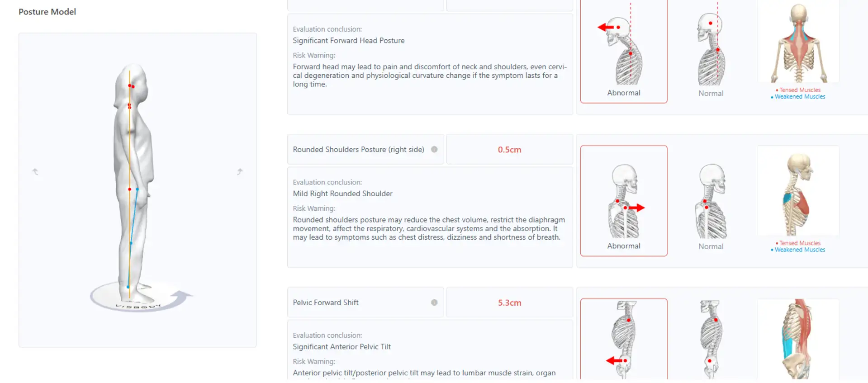The image size is (868, 383).
Task: Select the abnormal pelvic forward shift illustration
Action: (624, 339)
